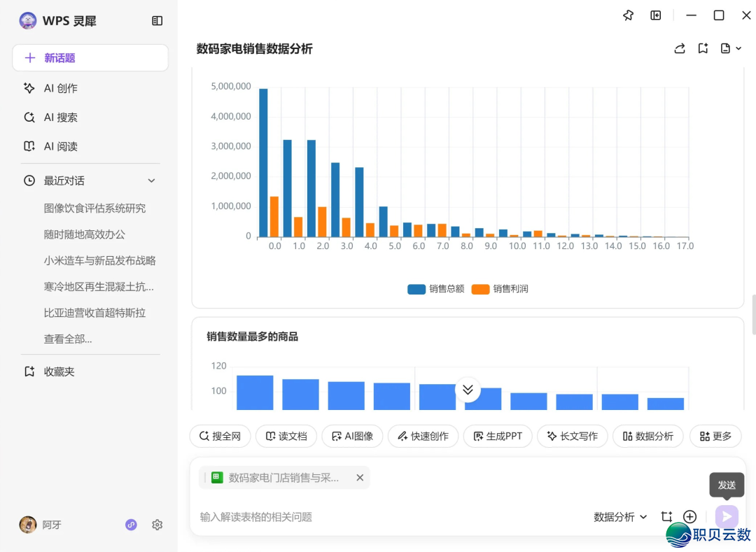Click the plus circle attachment icon

click(689, 517)
